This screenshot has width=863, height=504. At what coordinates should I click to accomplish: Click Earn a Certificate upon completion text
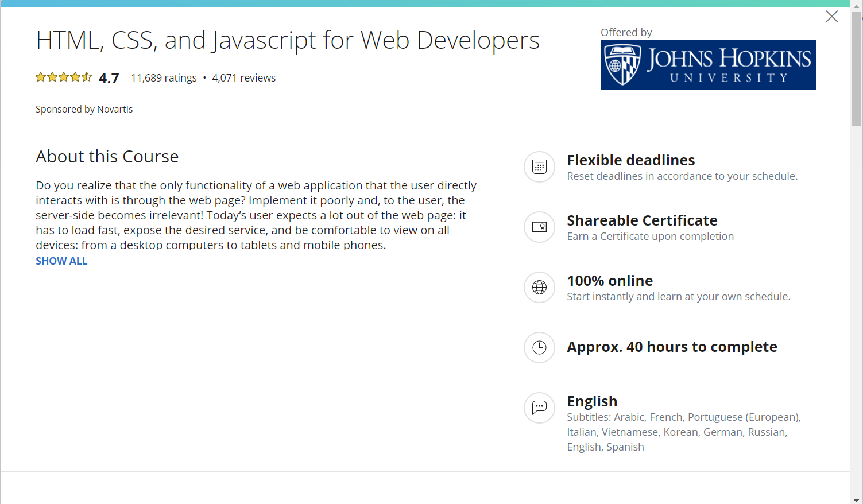[650, 237]
